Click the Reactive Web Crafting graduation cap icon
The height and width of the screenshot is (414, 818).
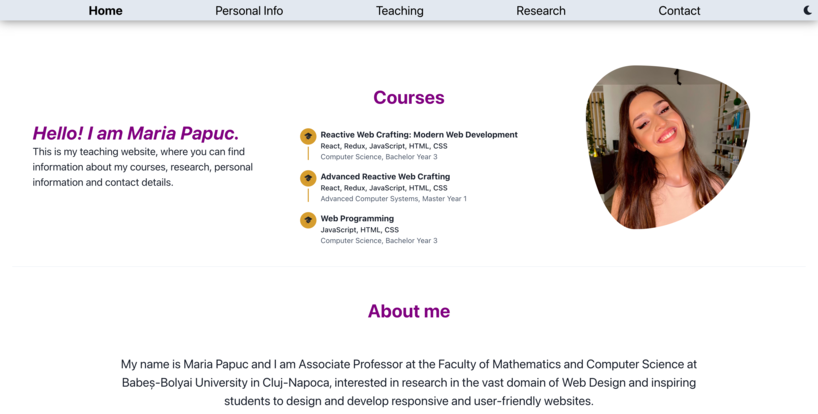coord(308,136)
